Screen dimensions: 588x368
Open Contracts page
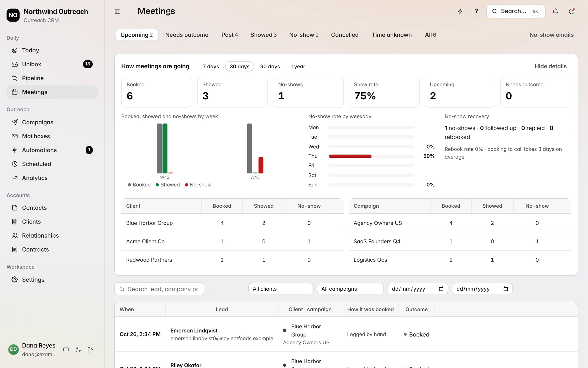[x=52, y=249]
